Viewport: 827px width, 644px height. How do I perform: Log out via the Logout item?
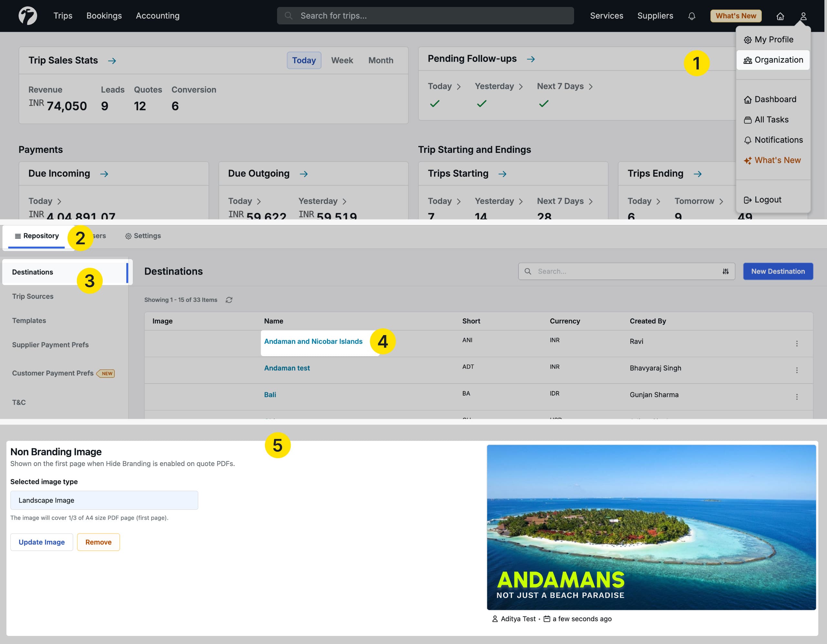[x=773, y=200]
